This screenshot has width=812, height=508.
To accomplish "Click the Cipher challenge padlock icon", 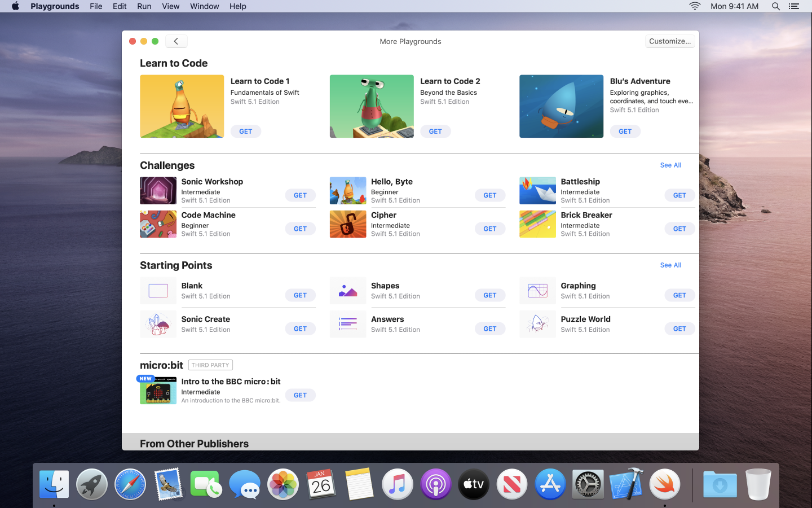I will [x=348, y=224].
